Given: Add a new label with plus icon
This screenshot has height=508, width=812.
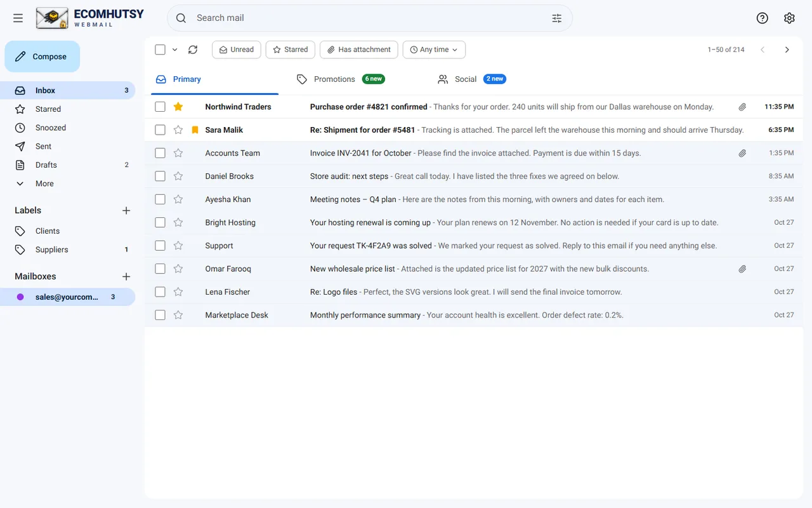Looking at the screenshot, I should [x=126, y=211].
